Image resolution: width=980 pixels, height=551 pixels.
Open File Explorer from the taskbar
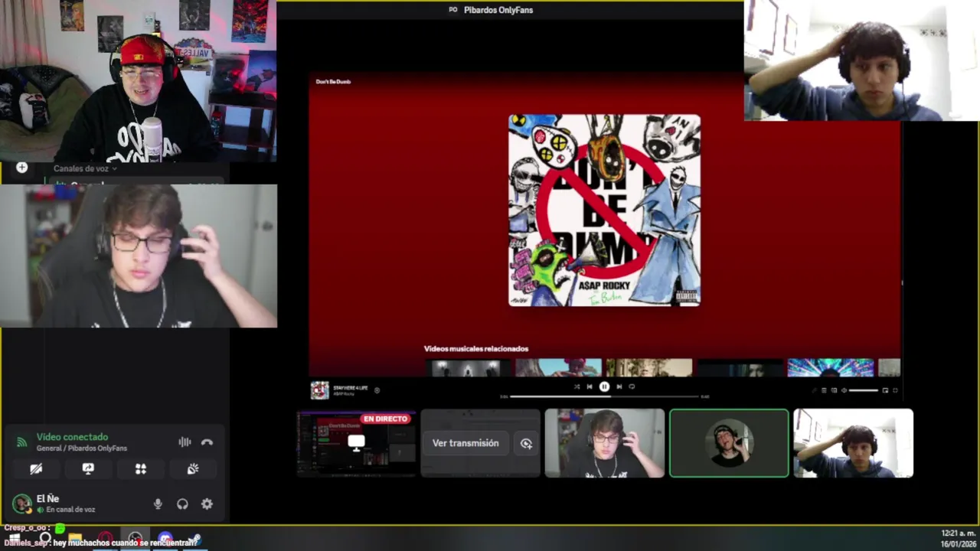coord(75,538)
